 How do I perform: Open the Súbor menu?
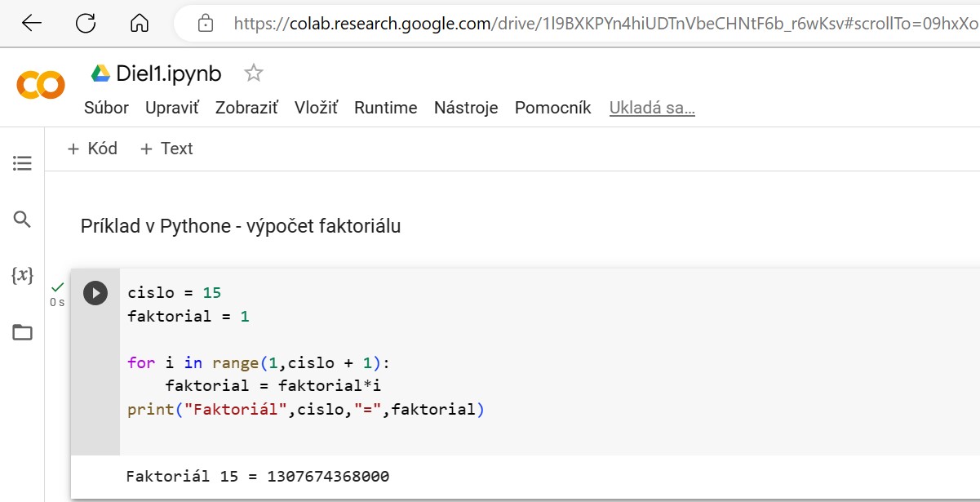[106, 108]
